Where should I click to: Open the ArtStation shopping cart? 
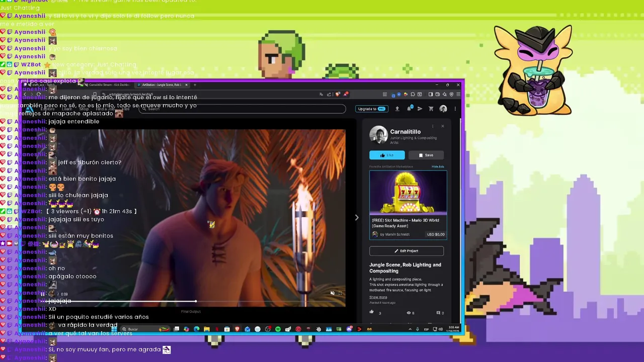pyautogui.click(x=431, y=109)
